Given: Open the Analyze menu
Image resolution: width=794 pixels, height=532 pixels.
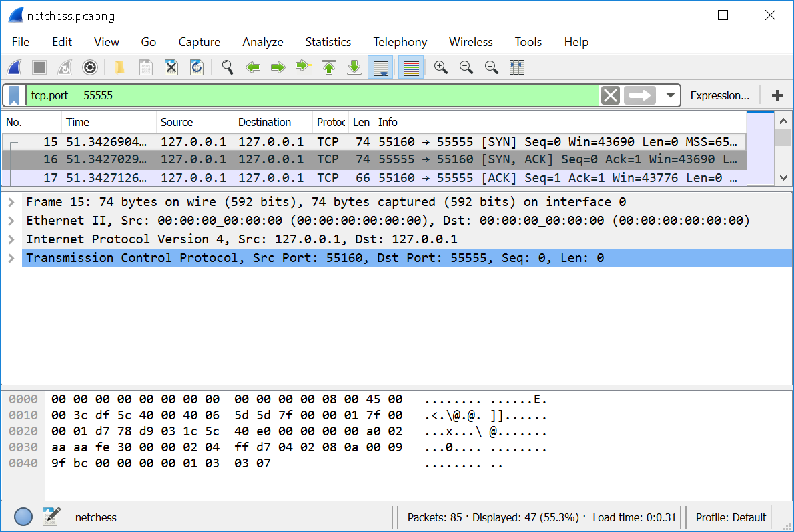Looking at the screenshot, I should tap(262, 42).
